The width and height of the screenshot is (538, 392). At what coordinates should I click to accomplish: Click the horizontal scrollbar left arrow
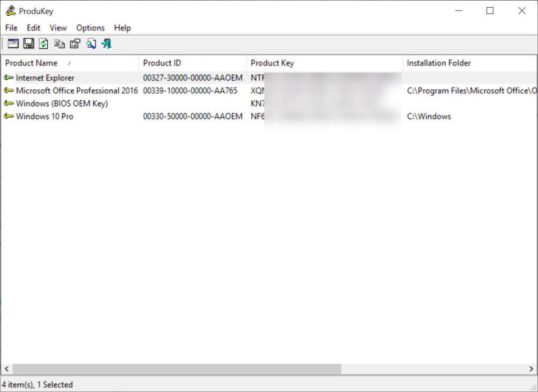[6, 369]
